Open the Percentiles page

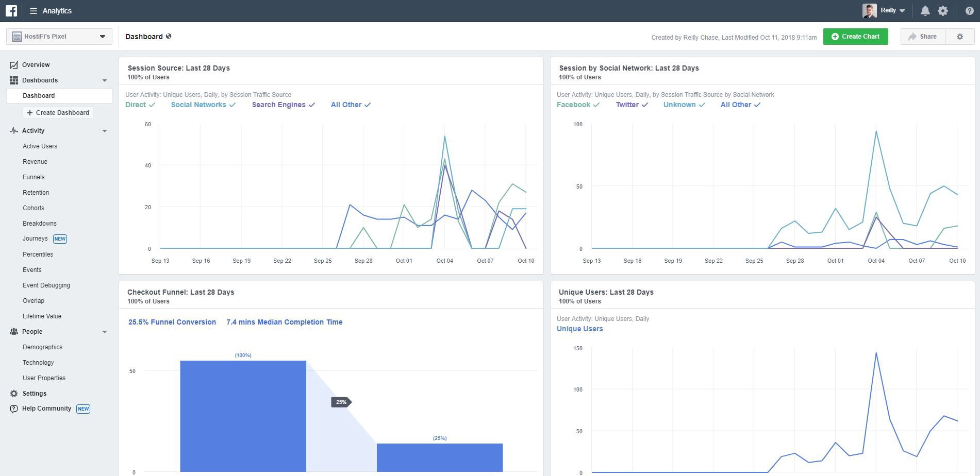(38, 254)
